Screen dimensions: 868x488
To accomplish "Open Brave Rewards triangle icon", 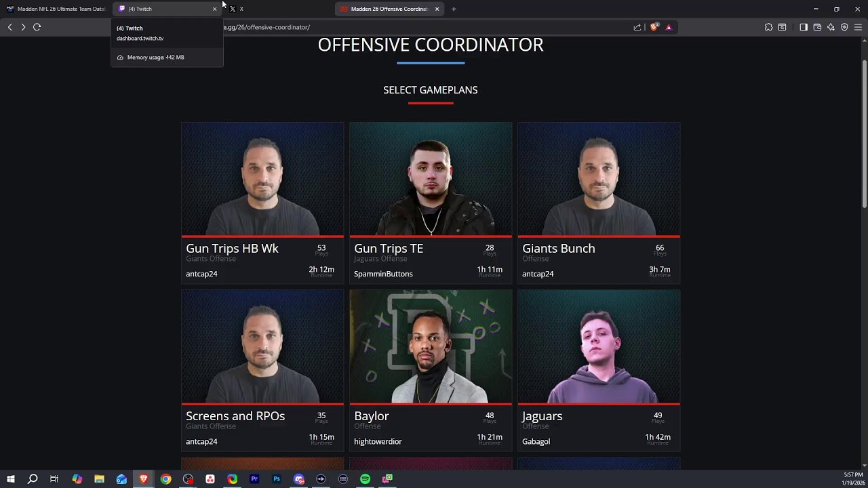I will pyautogui.click(x=669, y=27).
